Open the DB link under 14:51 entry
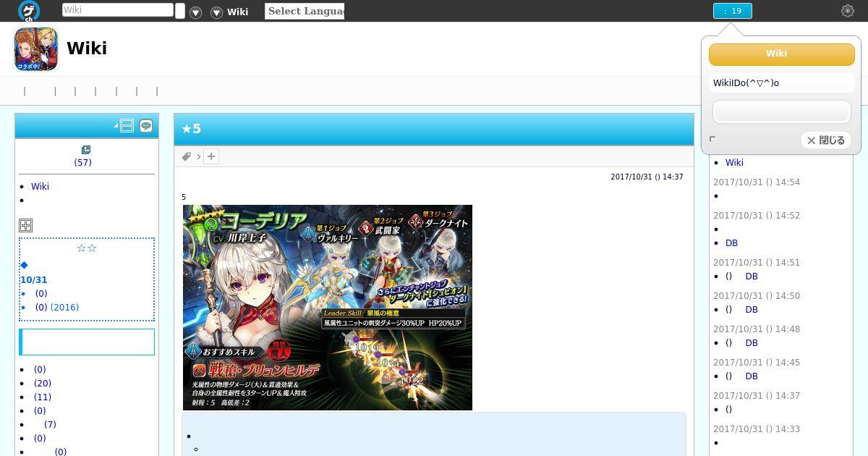Image resolution: width=868 pixels, height=456 pixels. (752, 276)
